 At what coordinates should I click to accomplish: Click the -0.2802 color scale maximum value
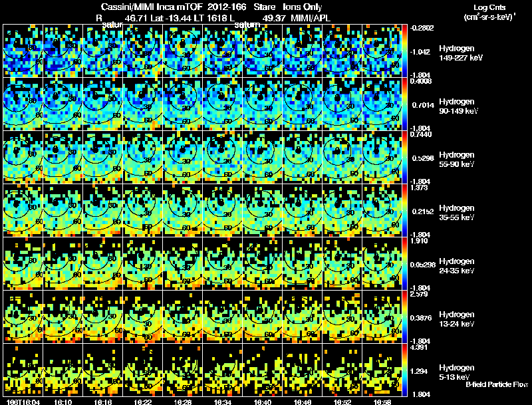point(422,28)
